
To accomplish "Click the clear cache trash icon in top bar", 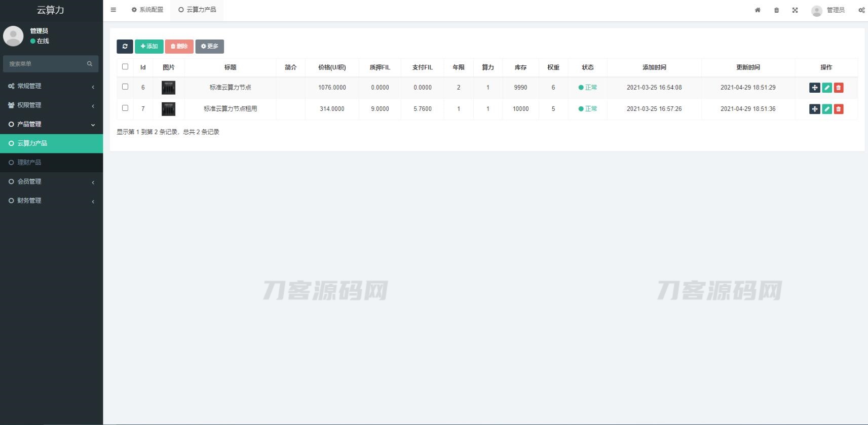I will (776, 10).
